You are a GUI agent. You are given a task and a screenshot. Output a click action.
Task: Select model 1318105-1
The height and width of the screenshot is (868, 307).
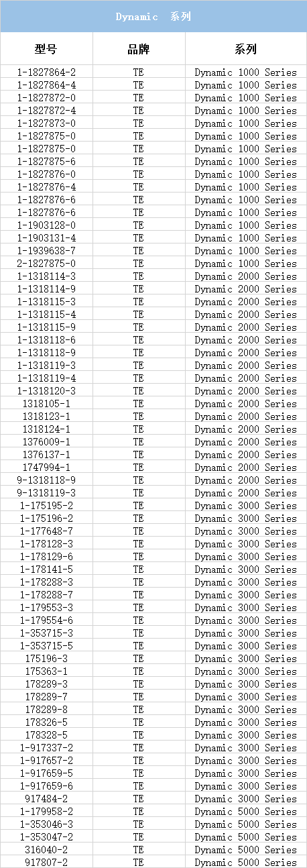pos(46,404)
